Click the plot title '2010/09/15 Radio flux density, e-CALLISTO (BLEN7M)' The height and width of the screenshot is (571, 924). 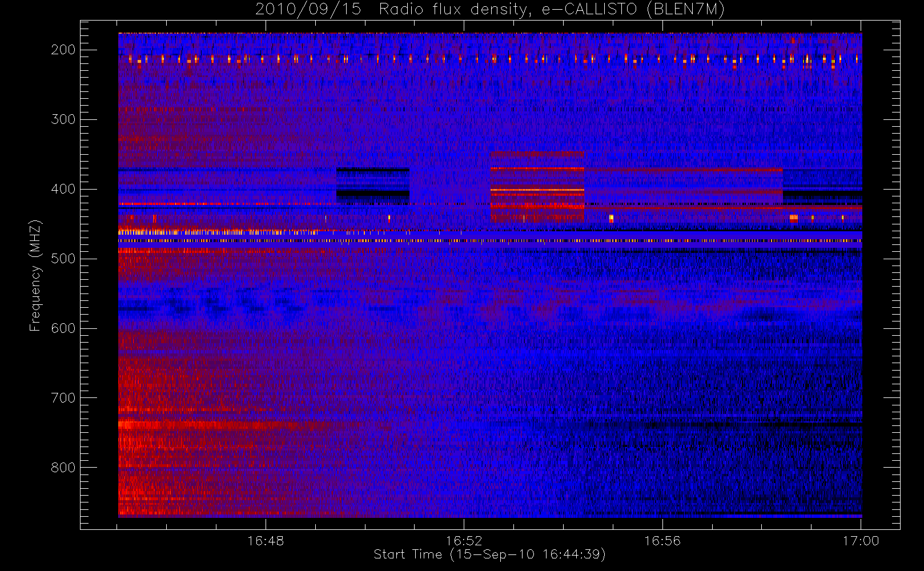click(489, 10)
